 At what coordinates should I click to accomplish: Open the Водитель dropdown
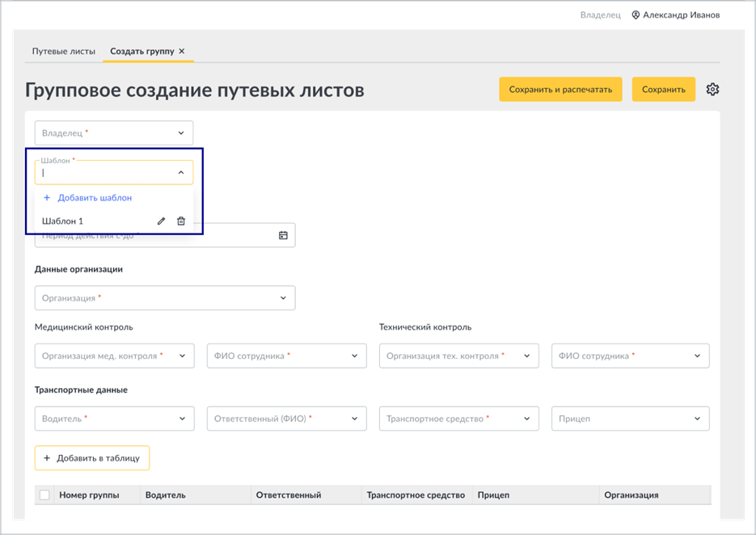click(x=114, y=419)
